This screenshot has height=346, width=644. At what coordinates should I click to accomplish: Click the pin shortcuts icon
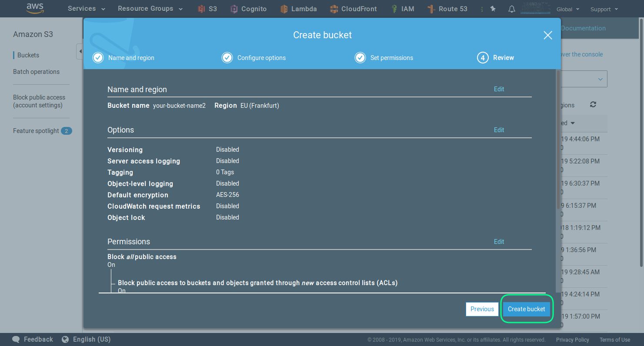tap(493, 9)
